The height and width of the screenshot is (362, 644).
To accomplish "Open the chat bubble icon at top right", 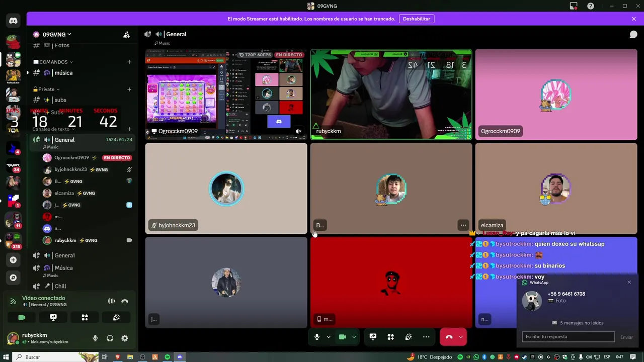I will (x=633, y=34).
